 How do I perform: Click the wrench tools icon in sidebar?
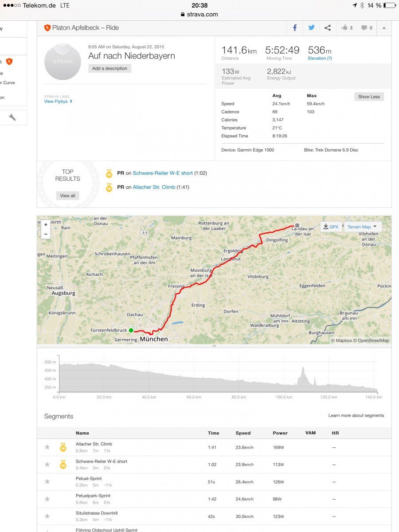point(12,117)
